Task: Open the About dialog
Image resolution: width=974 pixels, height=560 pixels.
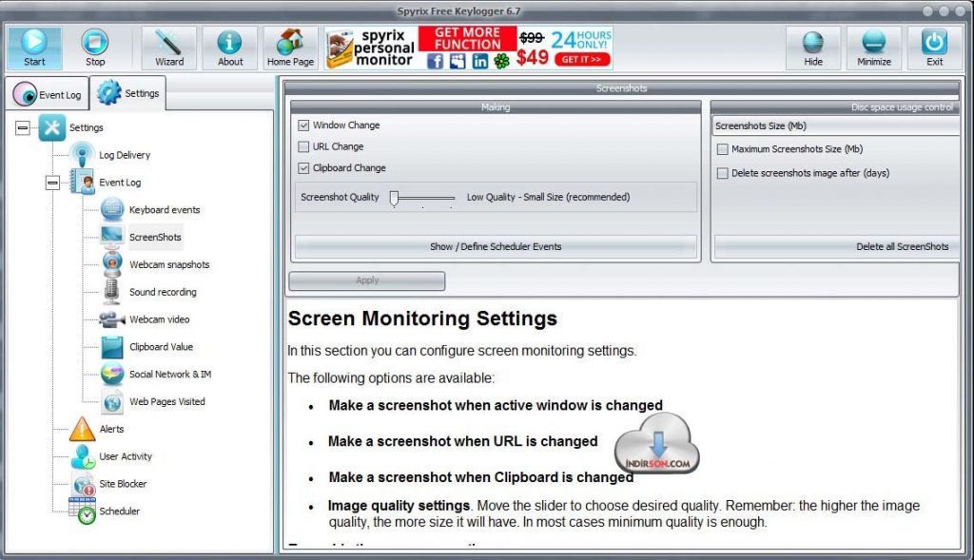Action: [230, 48]
